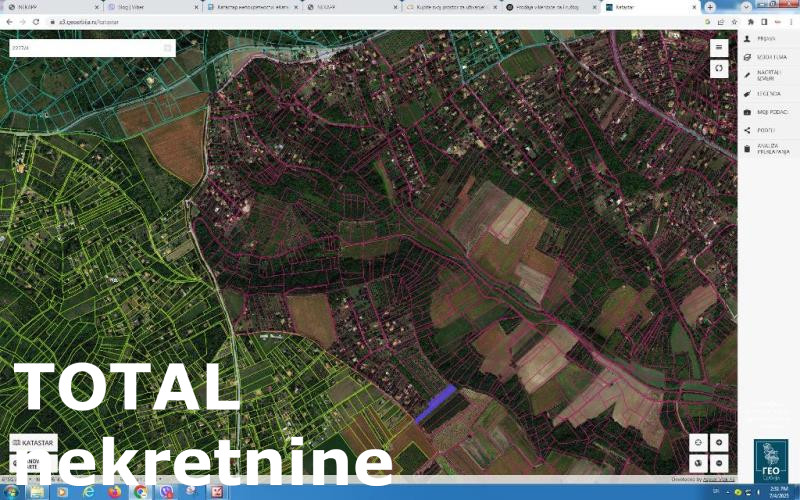Toggle the browser side panel icon

[x=764, y=22]
